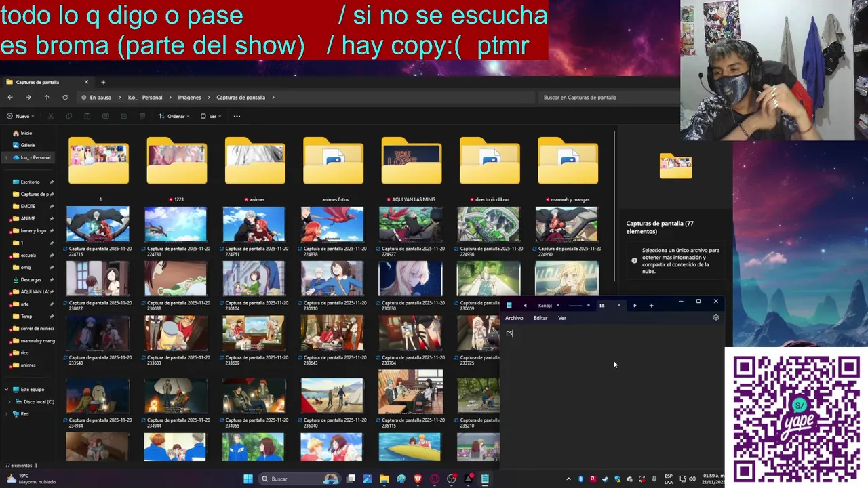Close the Capturas de pantalla tab

[86, 82]
